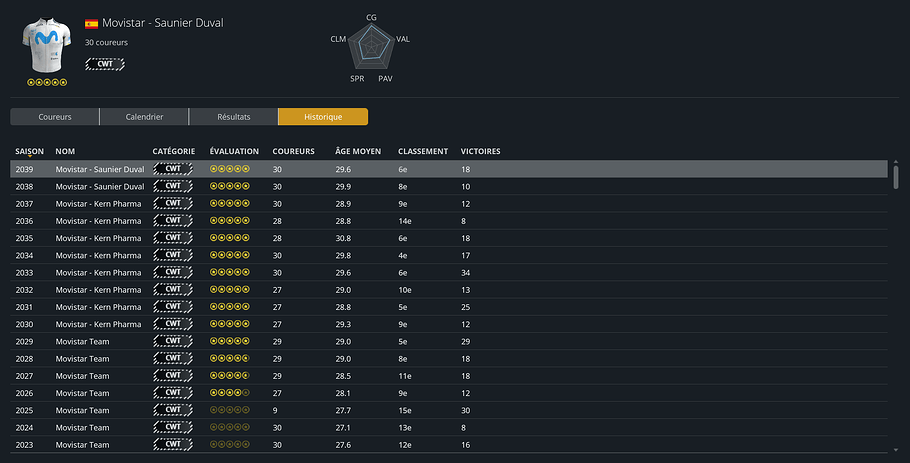Click the CWT badge under team name

click(x=105, y=64)
